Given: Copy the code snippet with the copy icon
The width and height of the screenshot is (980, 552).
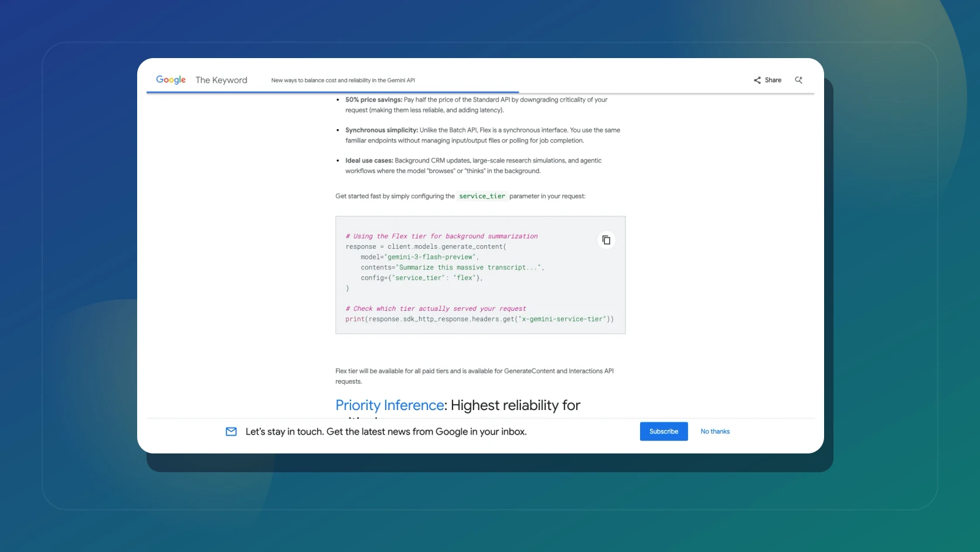Looking at the screenshot, I should coord(606,240).
